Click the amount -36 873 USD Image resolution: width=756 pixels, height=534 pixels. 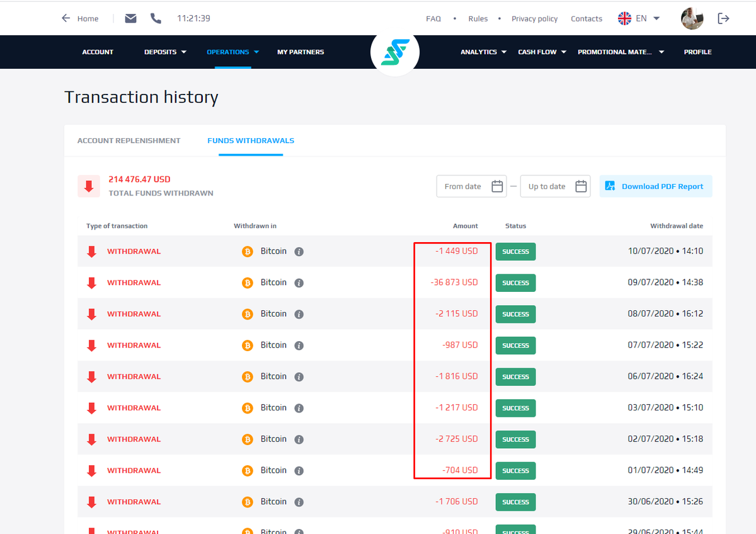pyautogui.click(x=454, y=282)
